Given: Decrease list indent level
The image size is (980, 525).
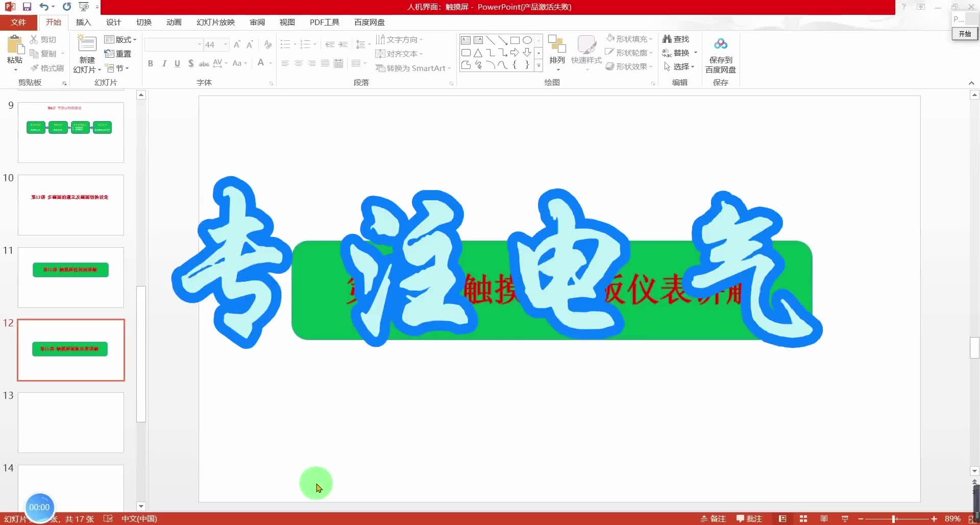Looking at the screenshot, I should [330, 45].
